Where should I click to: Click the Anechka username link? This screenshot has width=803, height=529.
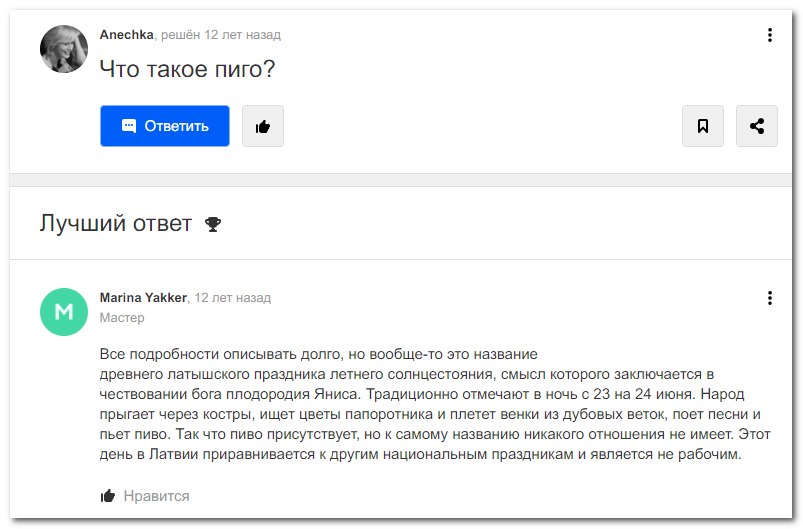[127, 35]
